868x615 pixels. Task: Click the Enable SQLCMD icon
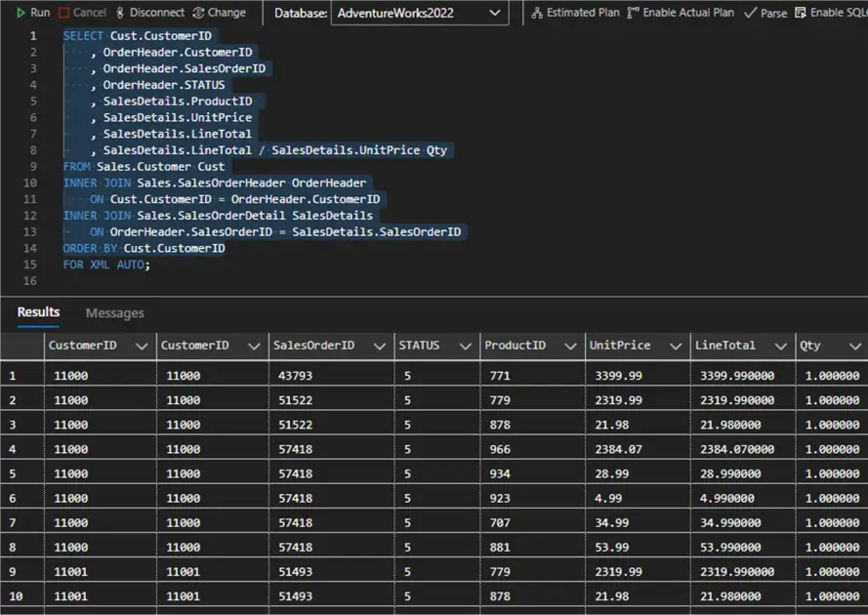click(x=801, y=13)
